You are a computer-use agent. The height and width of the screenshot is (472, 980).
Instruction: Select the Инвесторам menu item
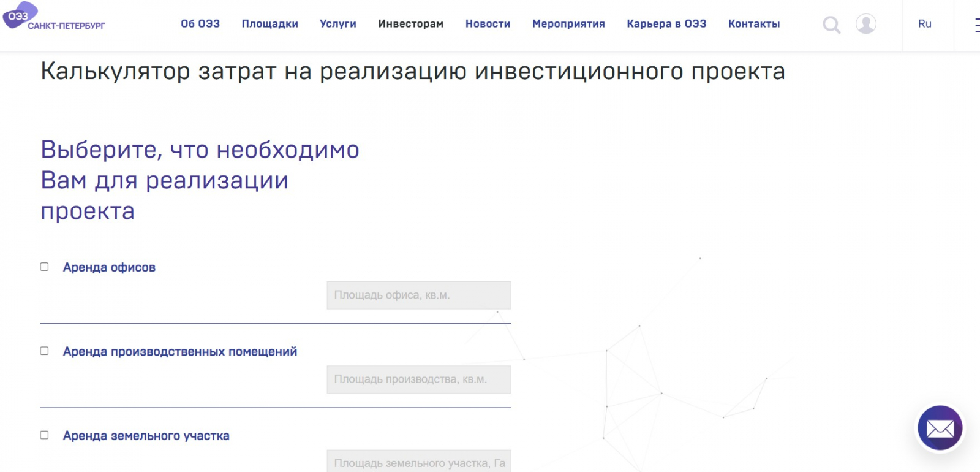tap(411, 24)
